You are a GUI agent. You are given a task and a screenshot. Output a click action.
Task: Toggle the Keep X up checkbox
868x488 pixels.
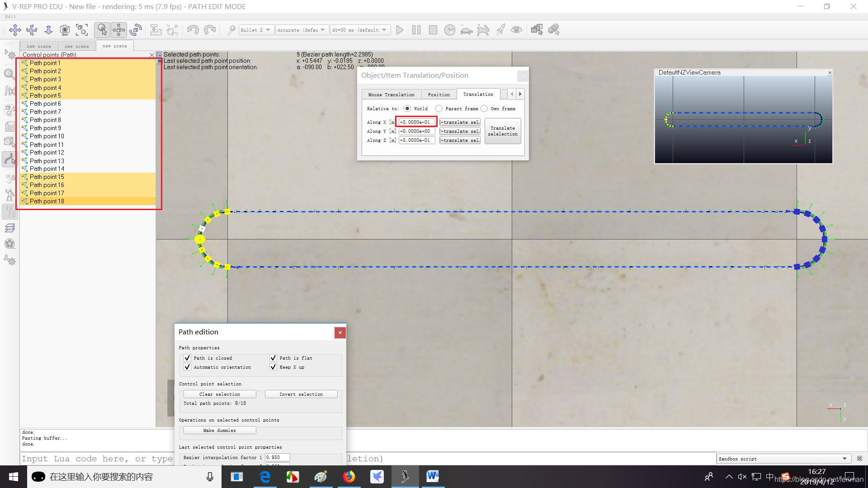(273, 367)
